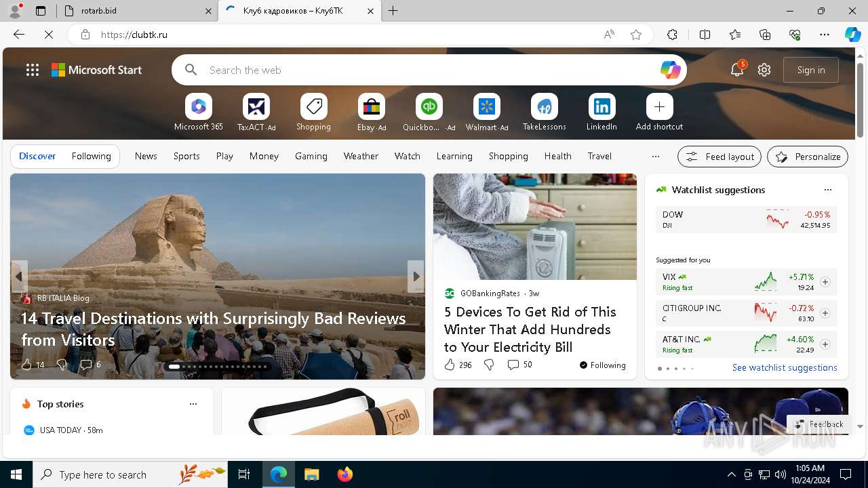Screen dimensions: 868x488
Task: Open the DOW stock row
Action: (x=747, y=220)
